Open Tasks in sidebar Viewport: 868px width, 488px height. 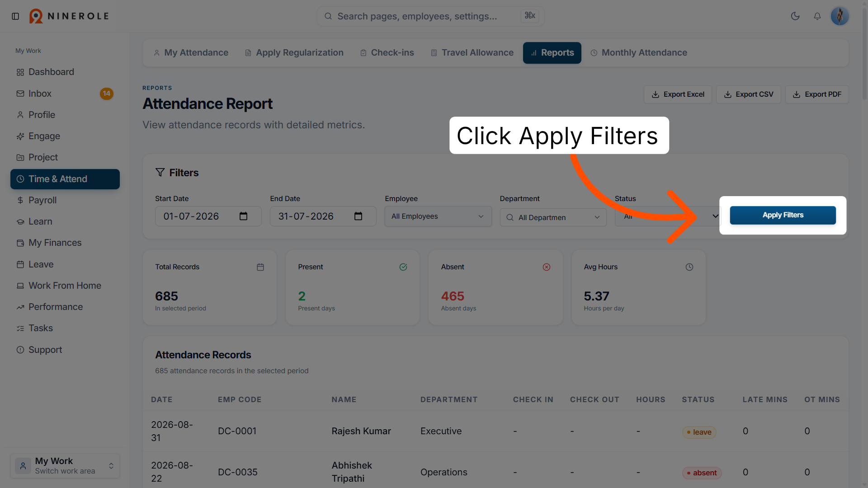click(x=65, y=328)
